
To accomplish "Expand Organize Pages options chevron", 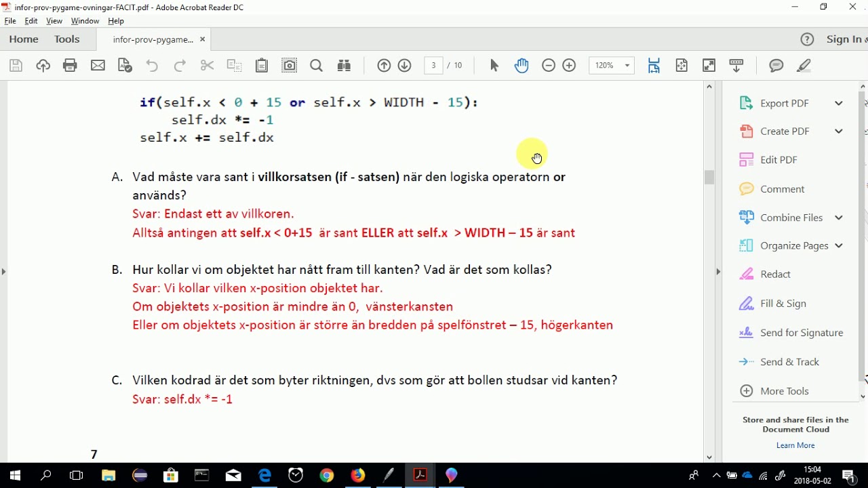I will pyautogui.click(x=839, y=246).
